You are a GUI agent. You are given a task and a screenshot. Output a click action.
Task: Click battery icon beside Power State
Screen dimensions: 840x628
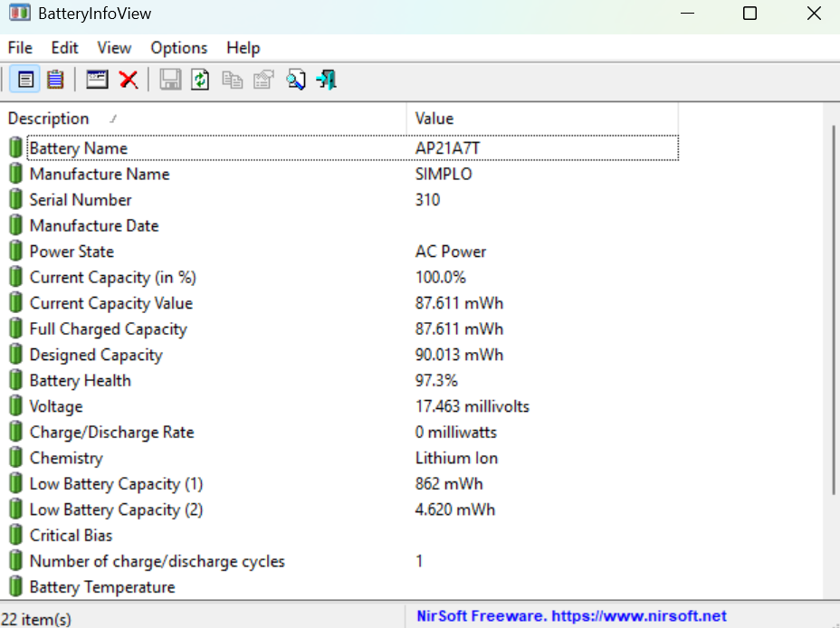[15, 251]
